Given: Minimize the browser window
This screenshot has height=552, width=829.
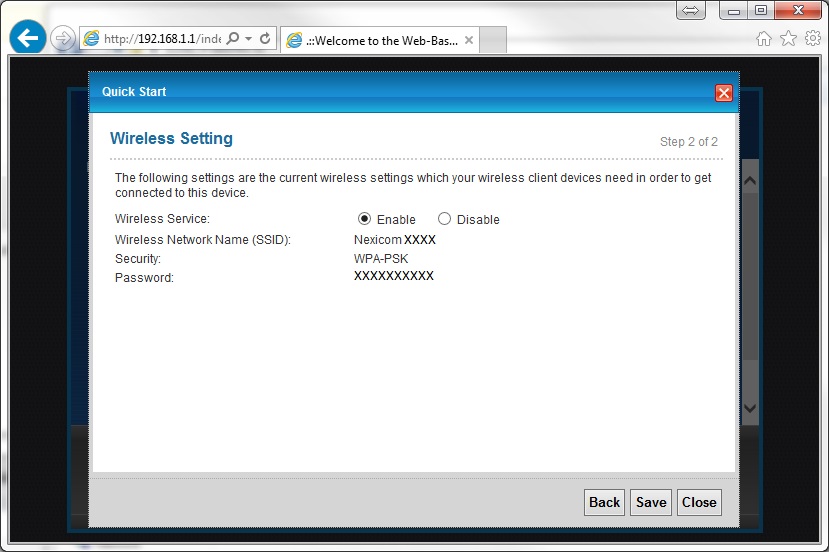Looking at the screenshot, I should 733,10.
